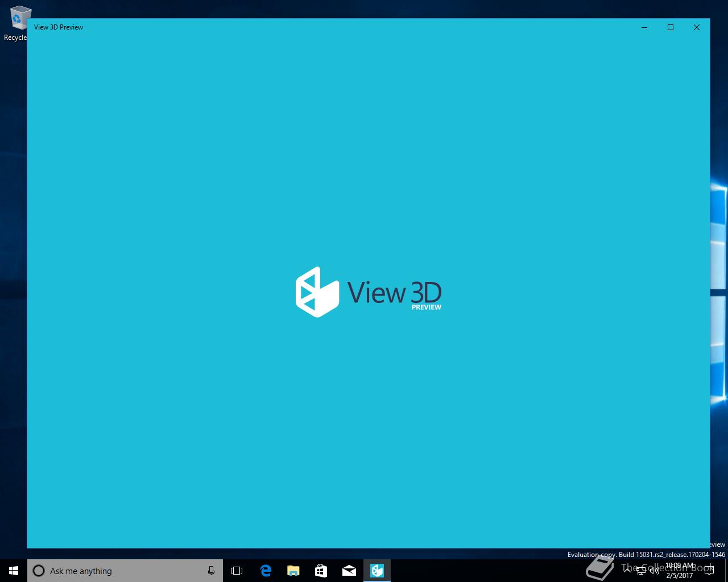Open the Windows Start menu

coord(14,571)
